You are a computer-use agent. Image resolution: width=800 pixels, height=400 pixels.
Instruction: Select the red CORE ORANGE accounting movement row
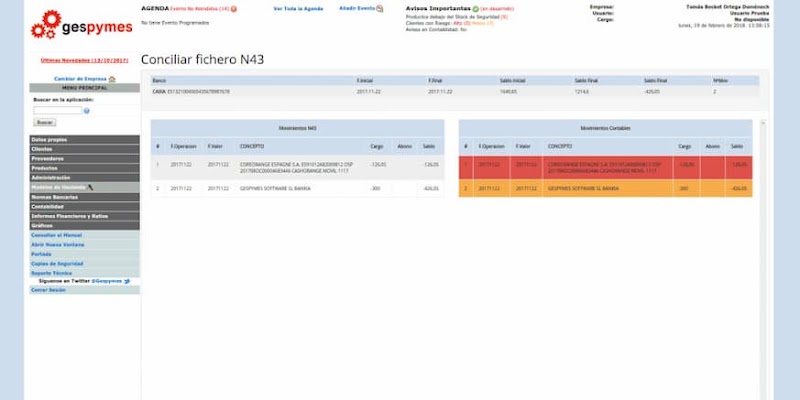tap(604, 166)
